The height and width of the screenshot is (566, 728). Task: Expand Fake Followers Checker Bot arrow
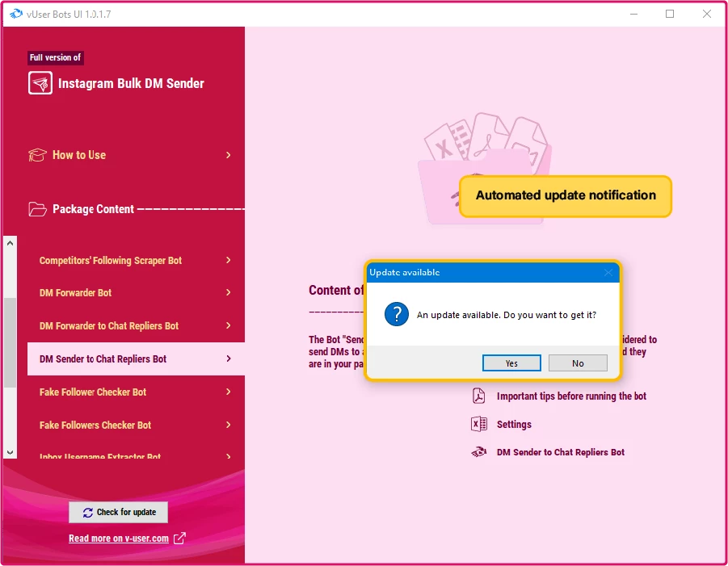[x=229, y=425]
